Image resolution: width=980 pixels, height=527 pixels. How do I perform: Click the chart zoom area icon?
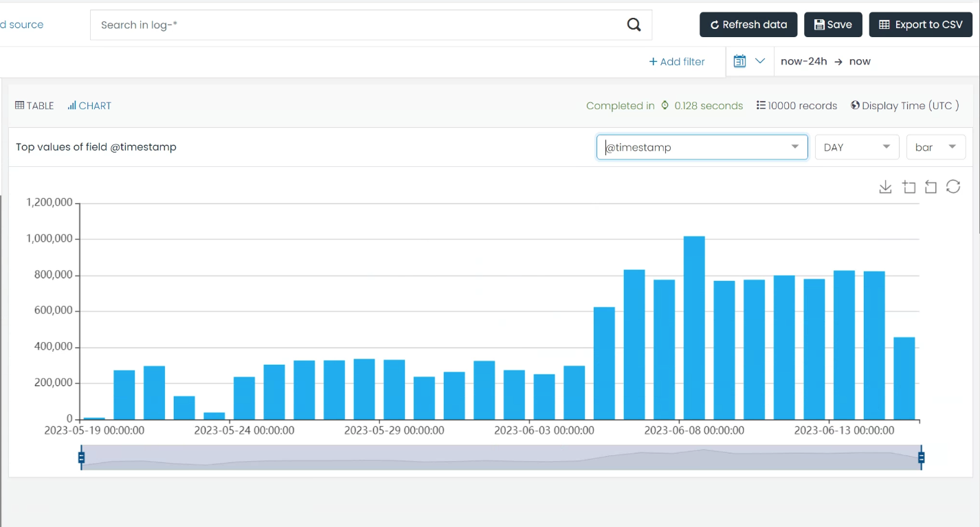point(909,187)
